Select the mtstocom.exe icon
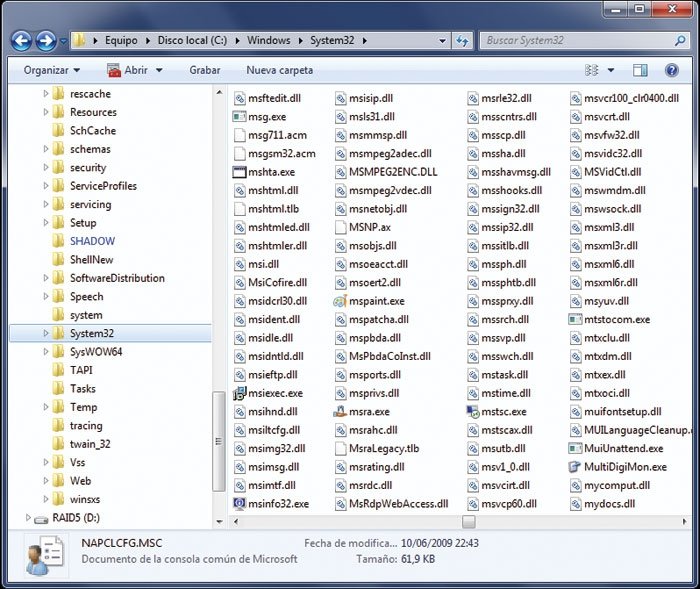Image resolution: width=700 pixels, height=589 pixels. point(575,320)
